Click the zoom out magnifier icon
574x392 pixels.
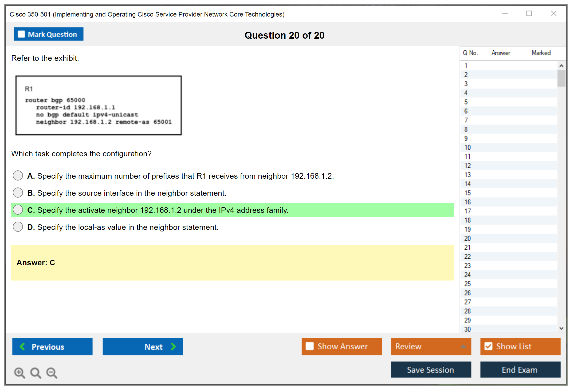[x=52, y=373]
